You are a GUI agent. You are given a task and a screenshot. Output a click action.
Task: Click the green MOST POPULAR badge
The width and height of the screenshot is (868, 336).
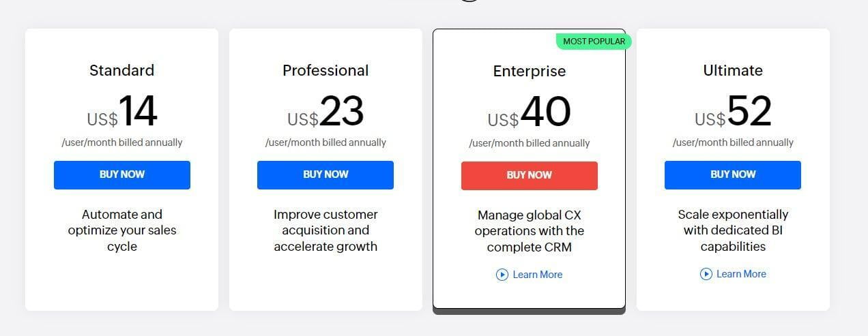594,42
